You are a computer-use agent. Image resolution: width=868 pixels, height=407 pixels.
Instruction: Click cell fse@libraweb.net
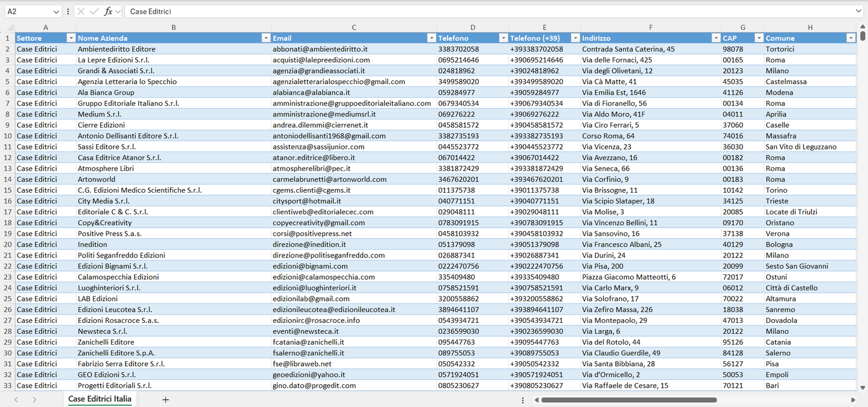(354, 364)
